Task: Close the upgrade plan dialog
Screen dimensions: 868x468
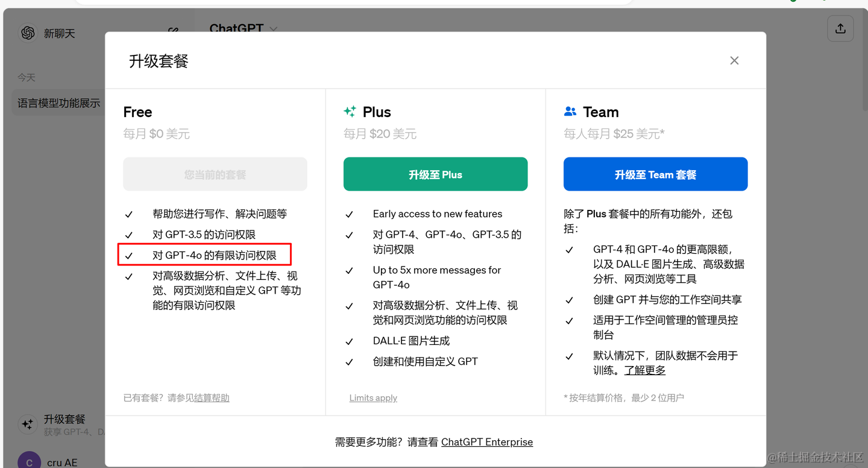Action: [x=734, y=60]
